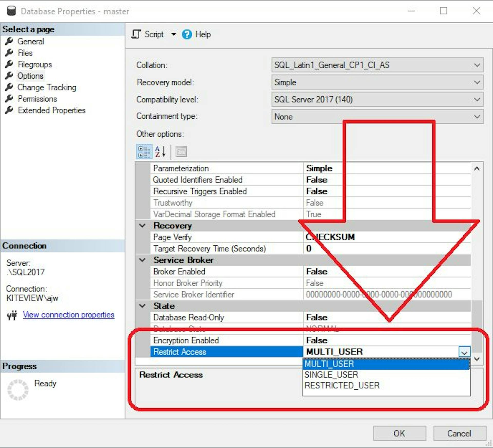Screen dimensions: 493x448
Task: Open Compatibility level dropdown
Action: (x=477, y=99)
